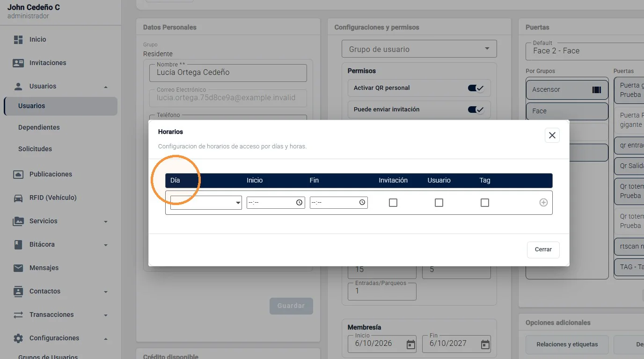
Task: Click the Servicios image icon
Action: pos(18,221)
